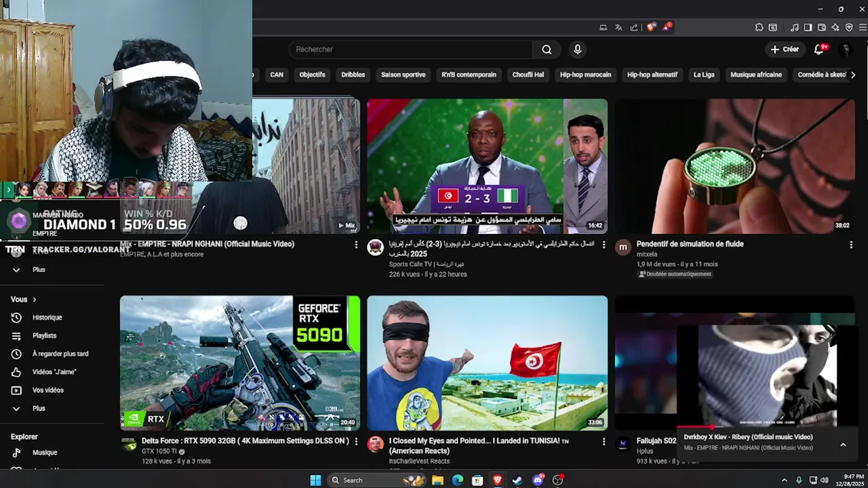Click the mitxela channel avatar

click(x=623, y=247)
